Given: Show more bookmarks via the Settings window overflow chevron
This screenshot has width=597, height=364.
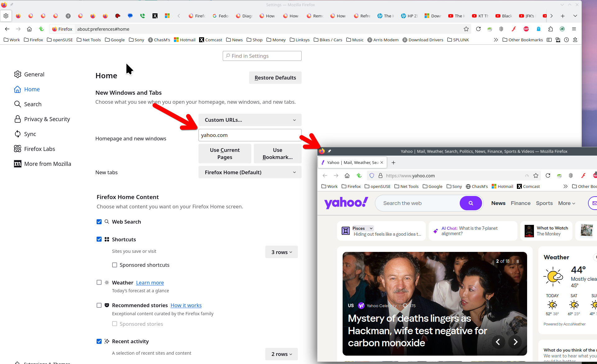Looking at the screenshot, I should tap(496, 40).
